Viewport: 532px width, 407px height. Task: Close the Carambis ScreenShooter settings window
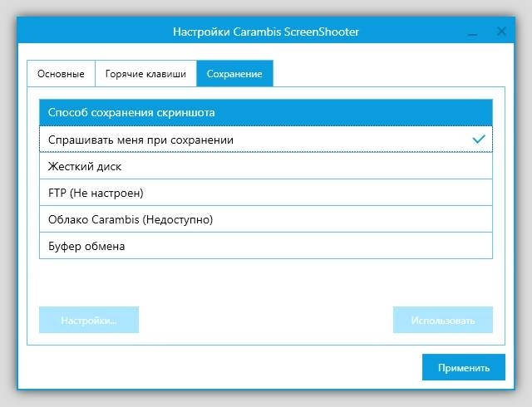tap(501, 32)
